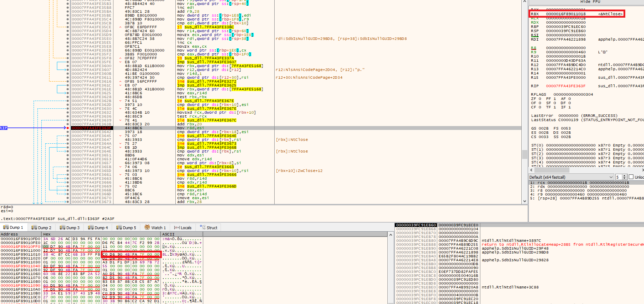
Task: Increase argument count with spinner up arrow
Action: (x=625, y=175)
